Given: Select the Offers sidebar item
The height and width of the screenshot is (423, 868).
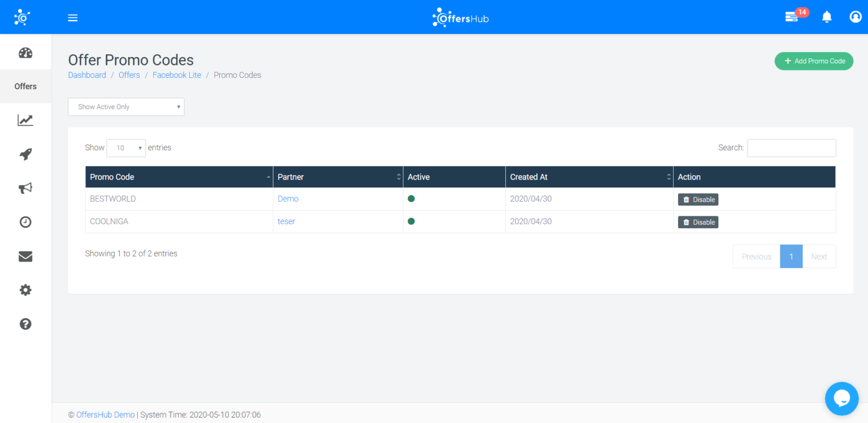Looking at the screenshot, I should coord(25,86).
